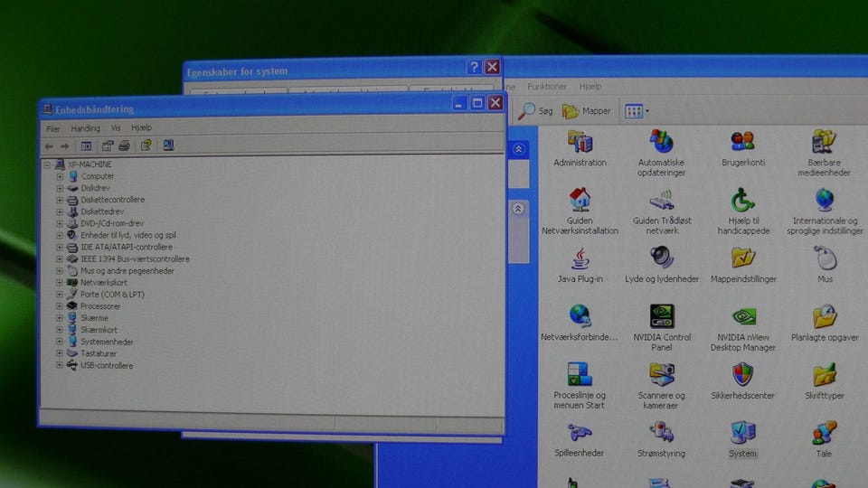Select Porte (COM & LPT) row

(112, 295)
